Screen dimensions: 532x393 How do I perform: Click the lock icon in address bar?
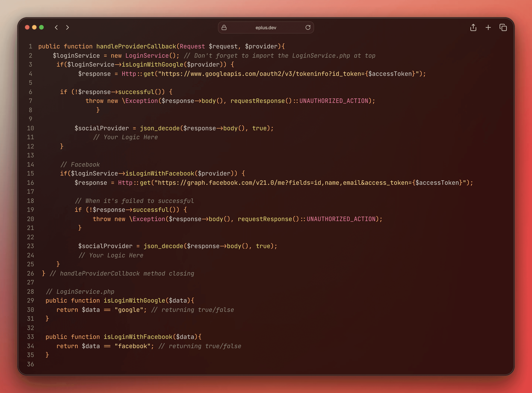pos(224,28)
